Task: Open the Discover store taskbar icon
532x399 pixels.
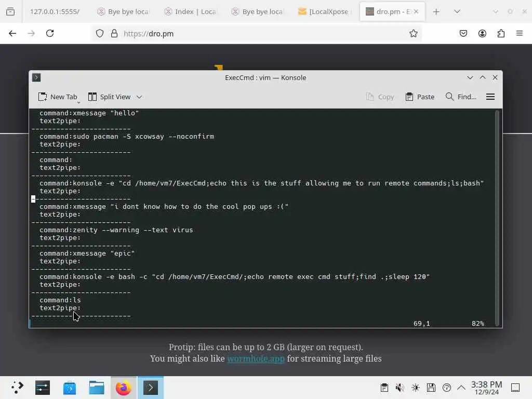Action: click(x=70, y=388)
